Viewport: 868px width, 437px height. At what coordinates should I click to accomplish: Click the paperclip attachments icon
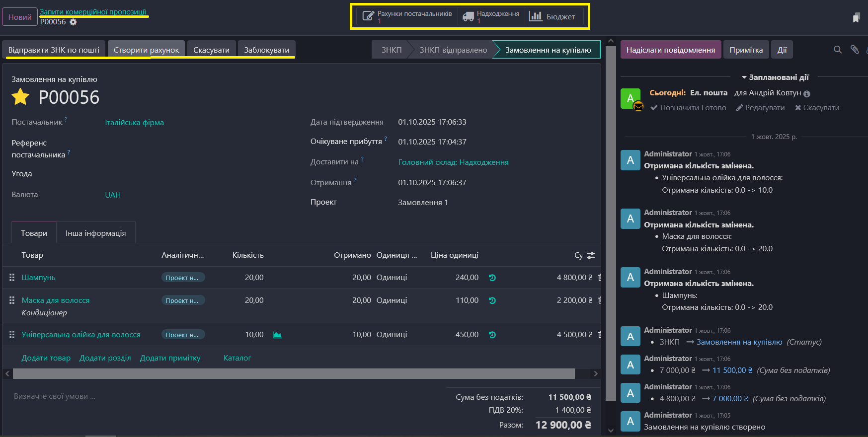pyautogui.click(x=855, y=50)
